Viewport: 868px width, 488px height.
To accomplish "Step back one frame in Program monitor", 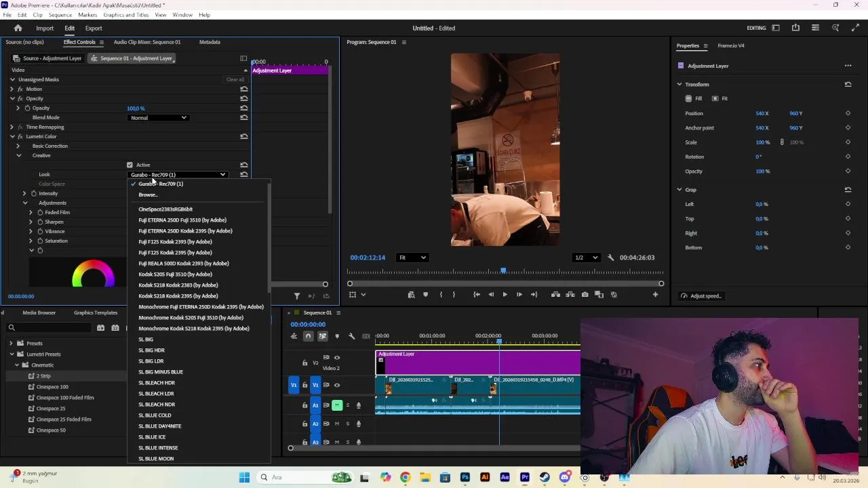I will click(x=491, y=295).
